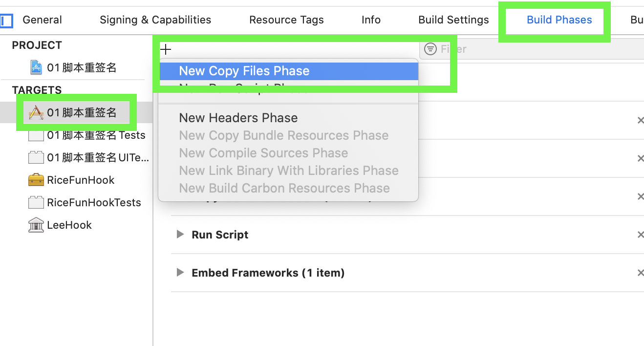Toggle the sidebar panel icon at top left
644x346 pixels.
tap(6, 21)
